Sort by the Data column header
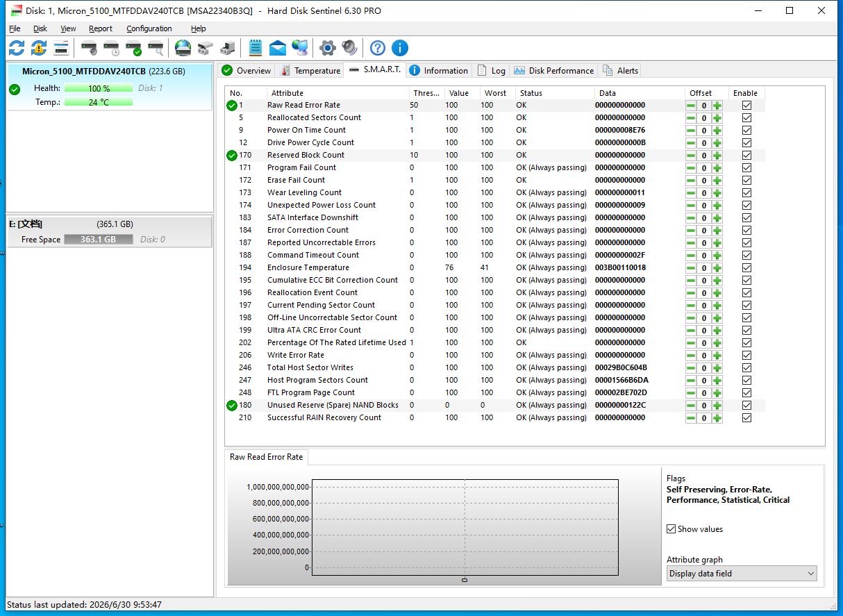Image resolution: width=843 pixels, height=616 pixels. (x=640, y=93)
